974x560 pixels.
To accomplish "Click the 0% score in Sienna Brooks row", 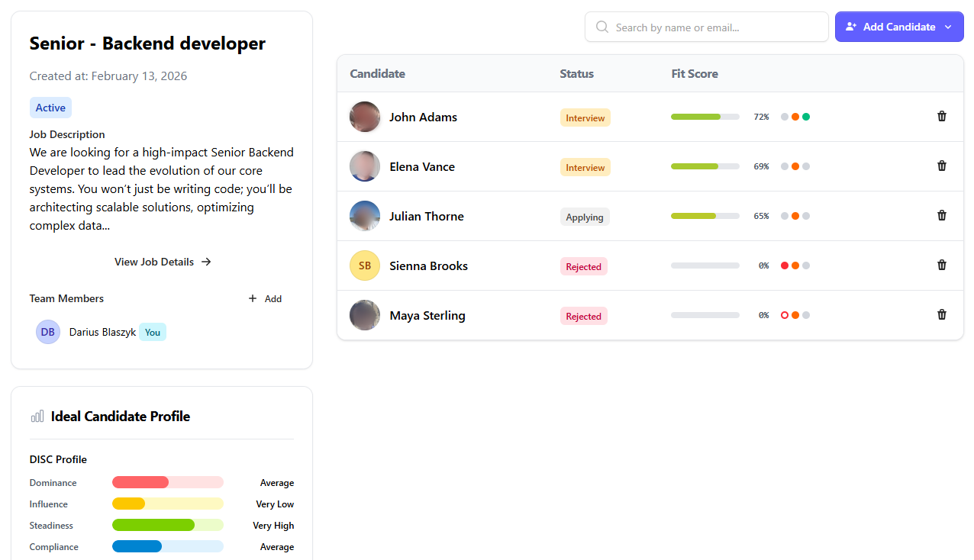I will click(x=763, y=266).
